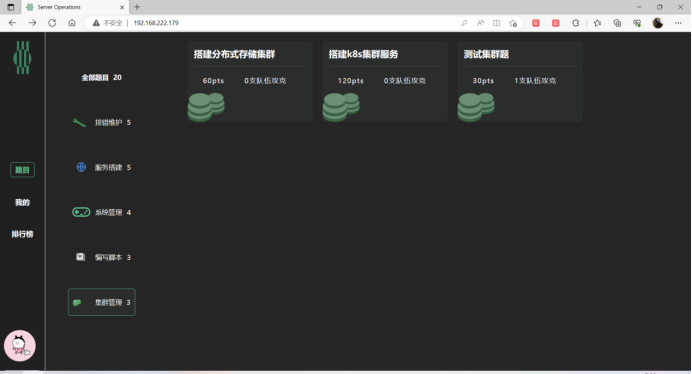Select the script icon for 编写脚本
692x374 pixels.
pyautogui.click(x=80, y=257)
